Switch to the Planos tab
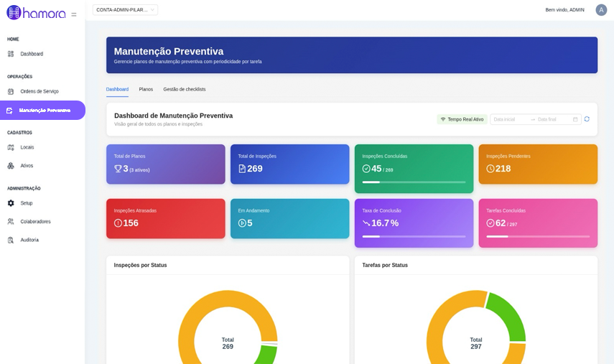This screenshot has width=614, height=364. click(x=146, y=89)
